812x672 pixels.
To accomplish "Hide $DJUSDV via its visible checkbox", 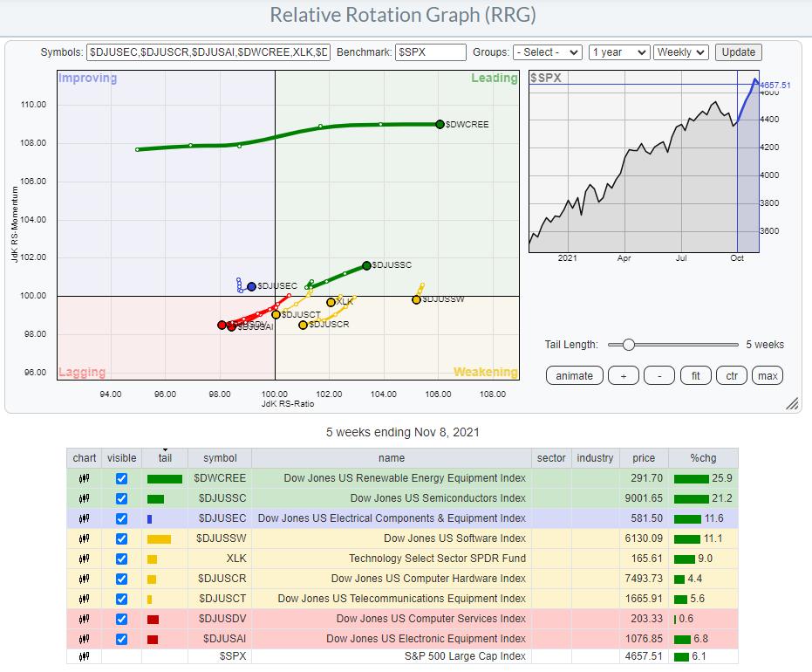I will [x=121, y=619].
